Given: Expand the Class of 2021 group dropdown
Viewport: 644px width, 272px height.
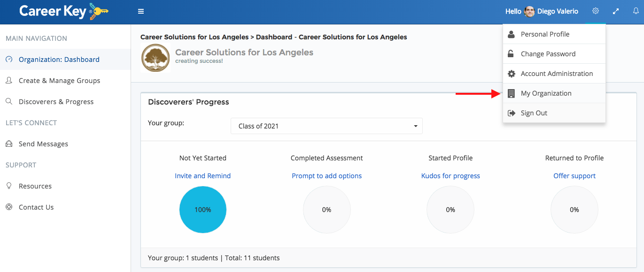Looking at the screenshot, I should [326, 126].
